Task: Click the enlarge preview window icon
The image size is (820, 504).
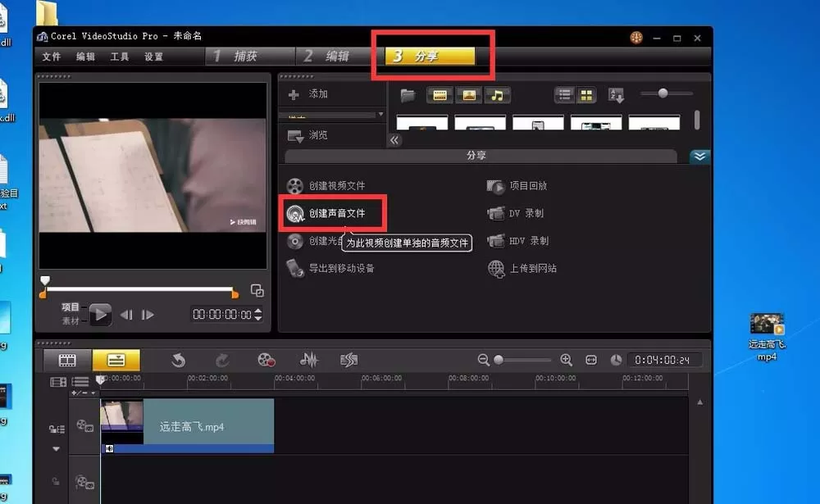Action: 257,291
